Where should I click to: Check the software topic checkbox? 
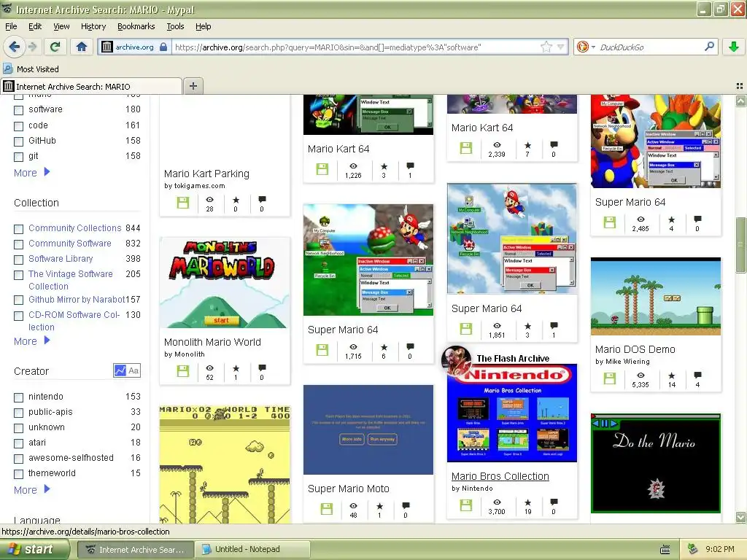coord(18,110)
